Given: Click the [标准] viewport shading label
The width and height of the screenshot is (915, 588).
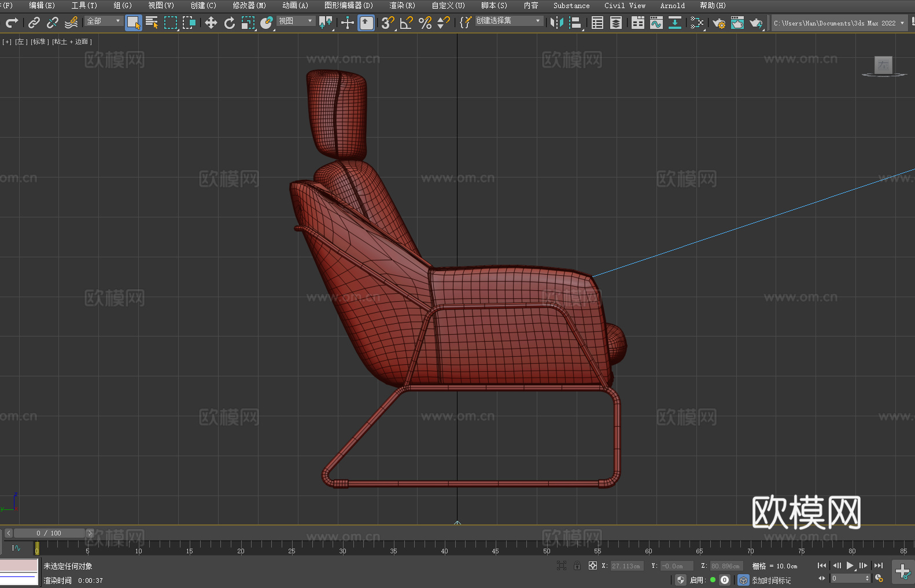Looking at the screenshot, I should click(39, 42).
